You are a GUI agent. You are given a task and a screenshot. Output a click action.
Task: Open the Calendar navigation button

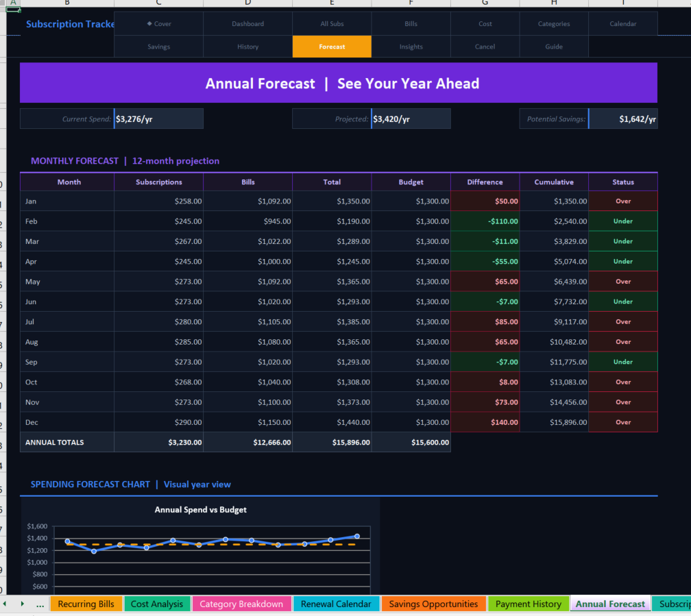(622, 24)
